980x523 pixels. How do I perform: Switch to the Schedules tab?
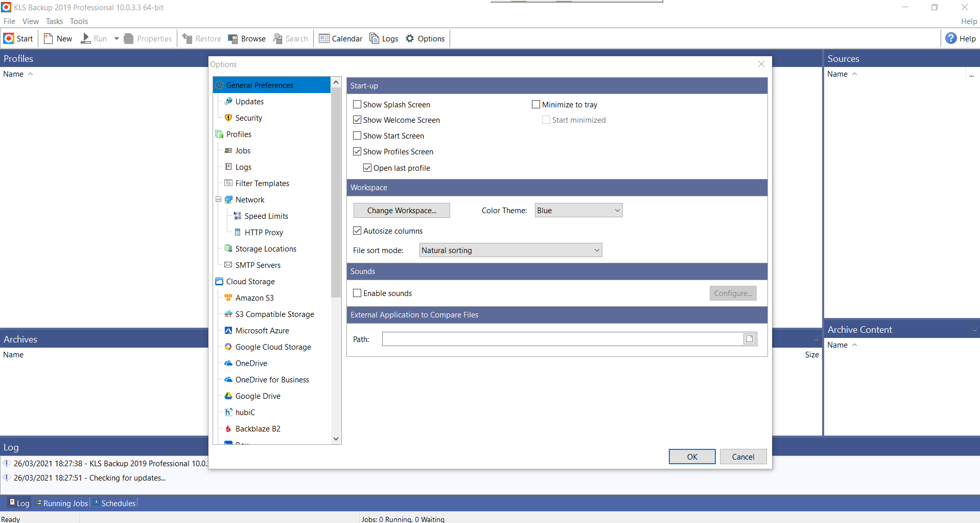(115, 503)
